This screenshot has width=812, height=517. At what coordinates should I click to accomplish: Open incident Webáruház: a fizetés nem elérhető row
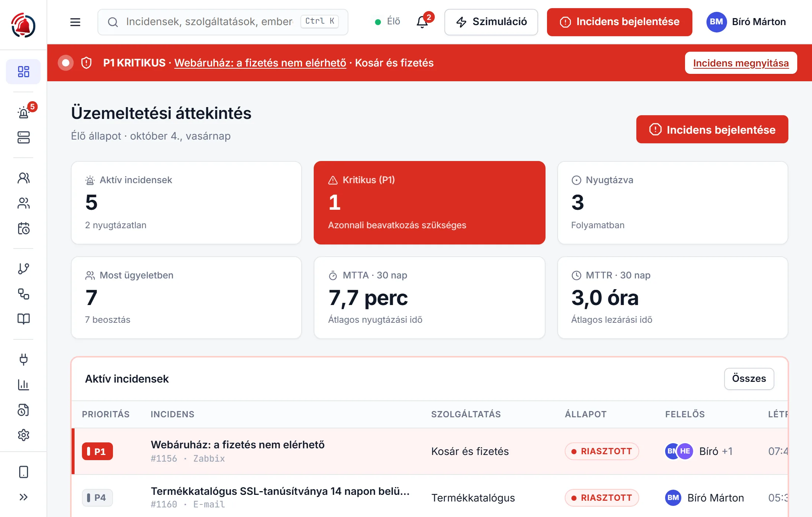(430, 451)
